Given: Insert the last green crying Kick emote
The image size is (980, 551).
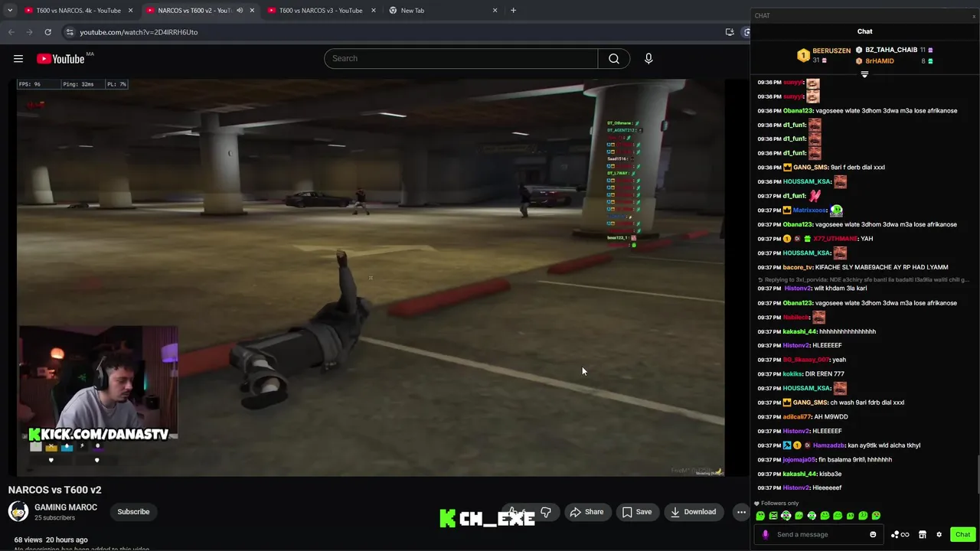Looking at the screenshot, I should [x=876, y=516].
